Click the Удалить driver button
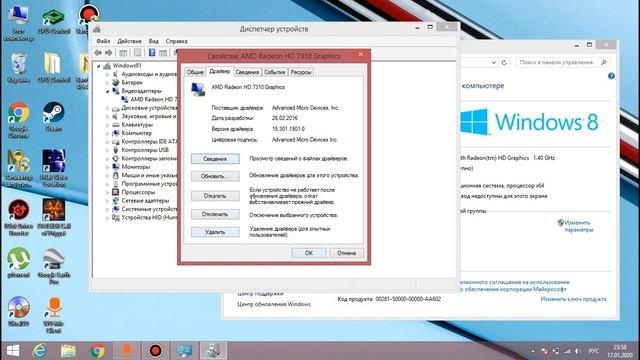This screenshot has width=640, height=360. [215, 232]
